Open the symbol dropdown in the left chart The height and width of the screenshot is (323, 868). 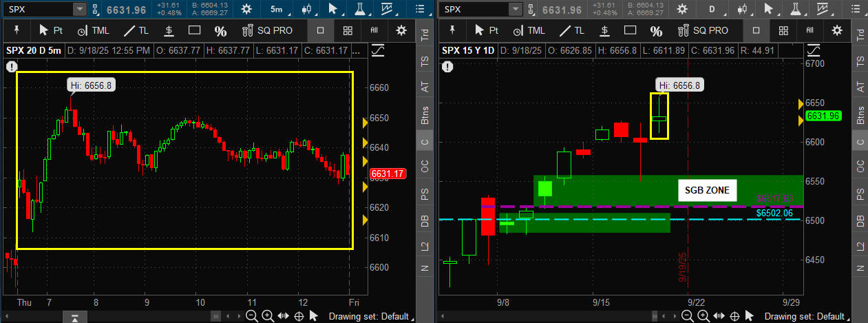coord(80,10)
